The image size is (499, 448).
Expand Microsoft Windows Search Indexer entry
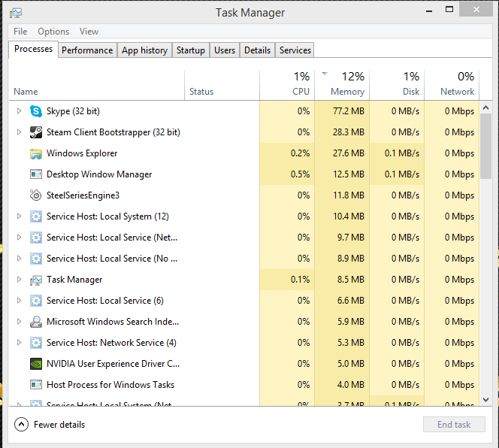coord(19,321)
